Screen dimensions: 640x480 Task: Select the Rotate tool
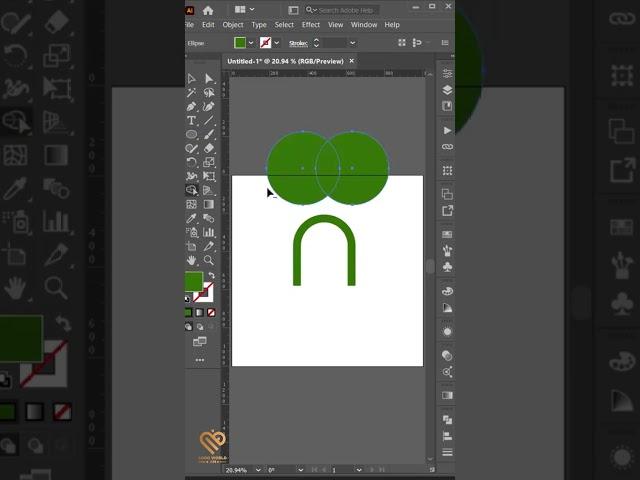coord(191,162)
